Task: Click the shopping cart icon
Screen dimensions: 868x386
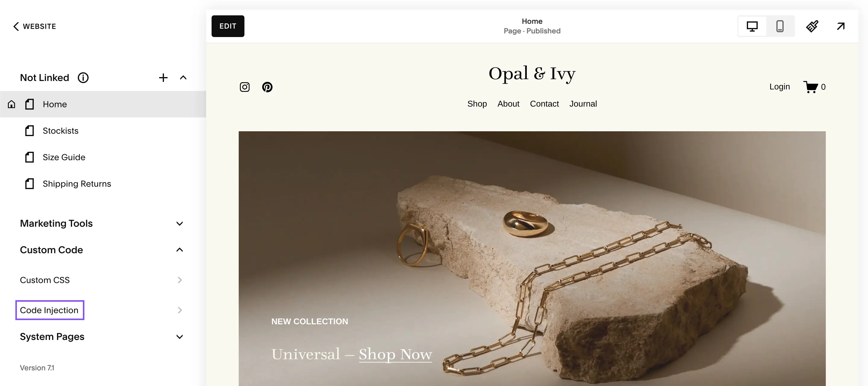Action: 810,87
